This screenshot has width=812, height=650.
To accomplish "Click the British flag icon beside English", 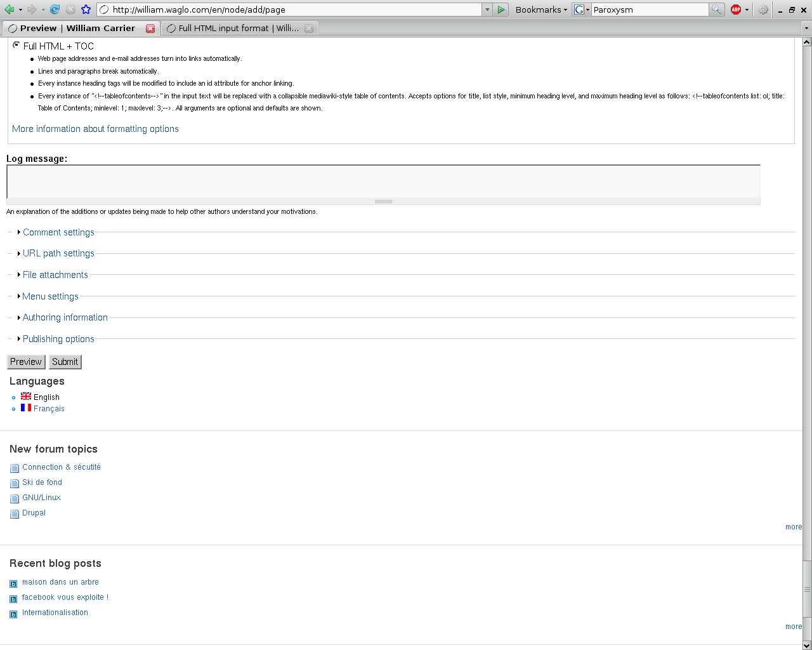I will [25, 395].
